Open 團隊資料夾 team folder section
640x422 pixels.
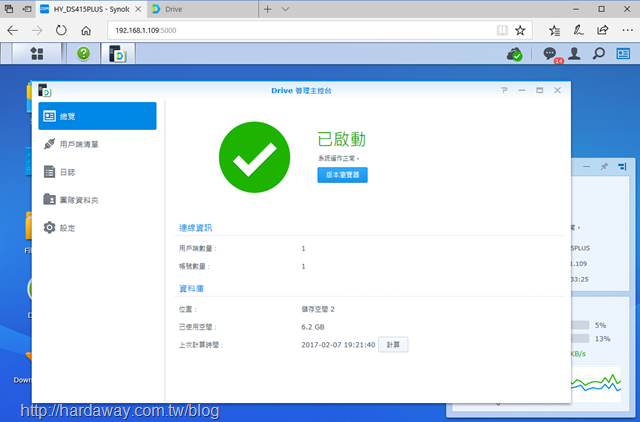[x=97, y=200]
